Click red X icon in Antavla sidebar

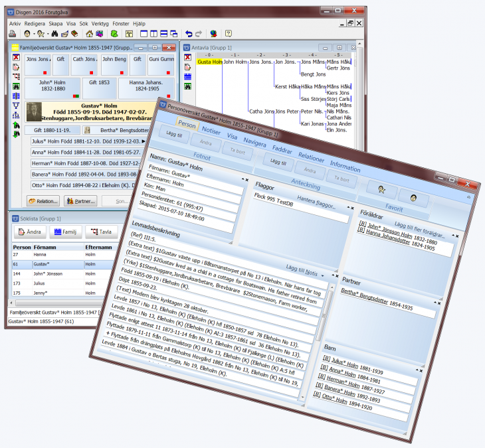coord(188,58)
